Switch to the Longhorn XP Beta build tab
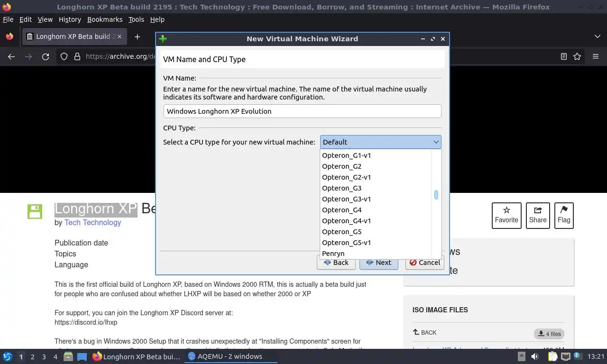This screenshot has width=607, height=364. click(74, 36)
